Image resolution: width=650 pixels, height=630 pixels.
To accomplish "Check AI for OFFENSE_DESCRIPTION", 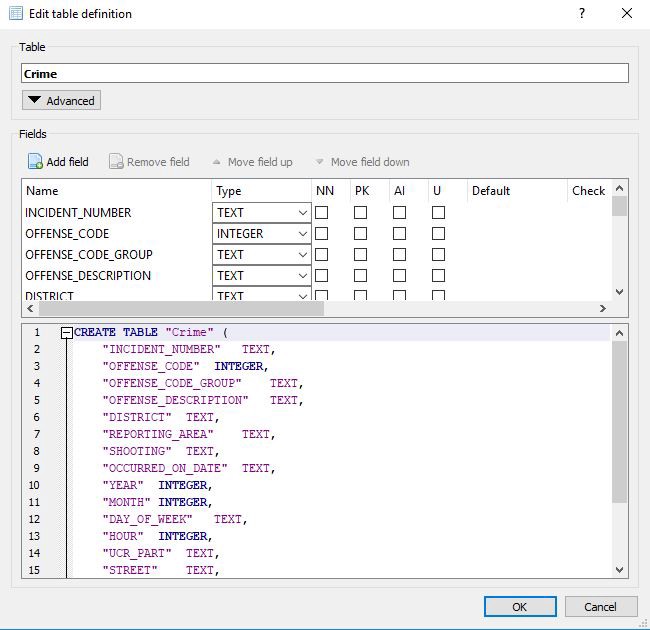I will point(399,276).
